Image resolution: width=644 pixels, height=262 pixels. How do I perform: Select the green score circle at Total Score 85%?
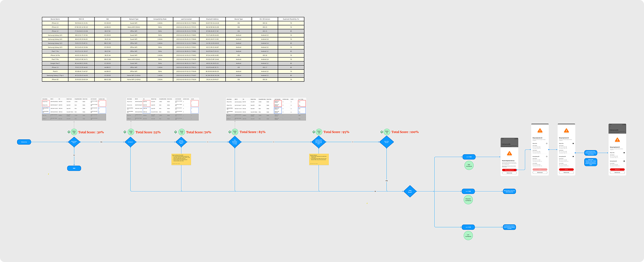coord(235,132)
